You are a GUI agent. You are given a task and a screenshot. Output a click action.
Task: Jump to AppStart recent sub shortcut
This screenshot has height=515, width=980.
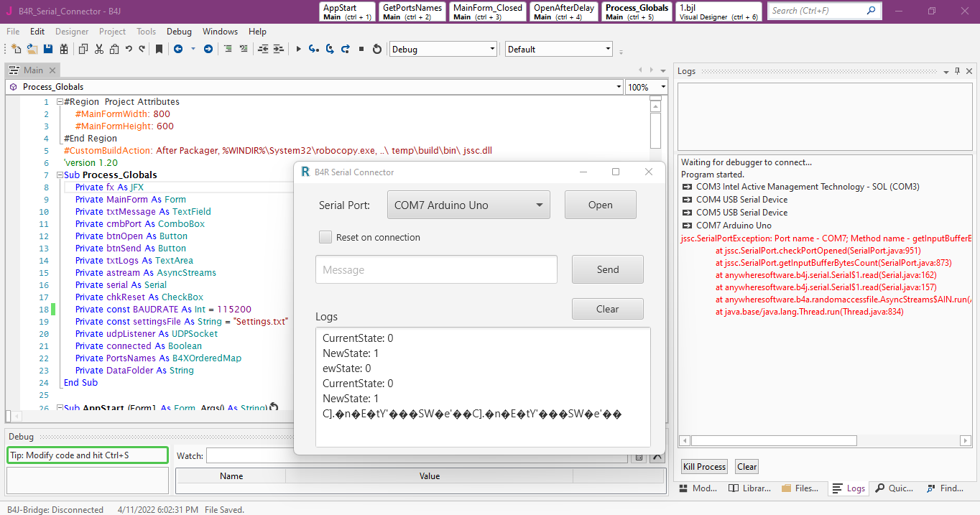348,11
